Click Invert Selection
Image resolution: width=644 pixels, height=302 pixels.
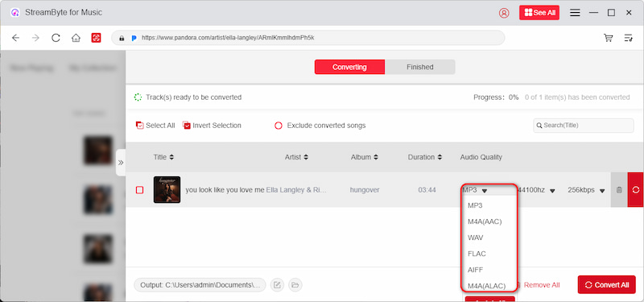pos(212,126)
